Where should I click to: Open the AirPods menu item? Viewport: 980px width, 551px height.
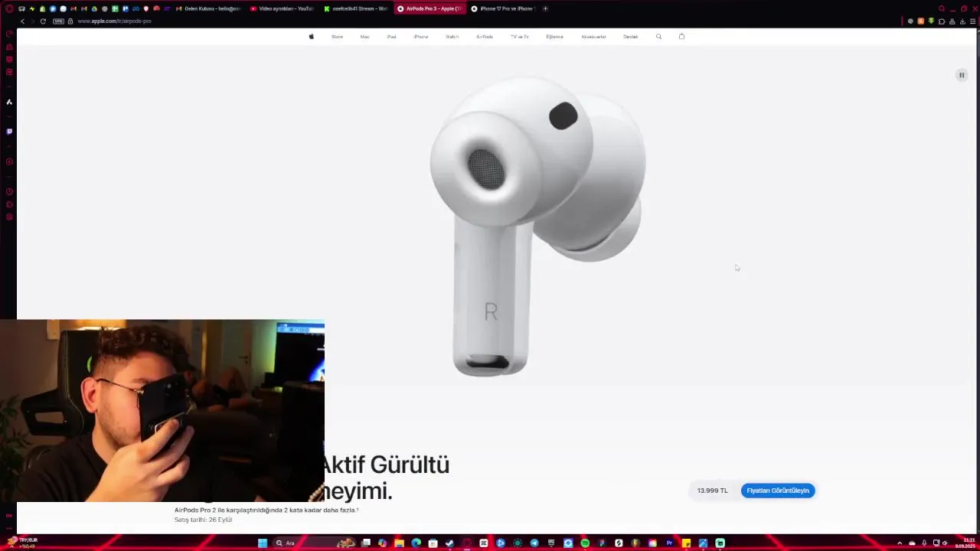tap(485, 37)
